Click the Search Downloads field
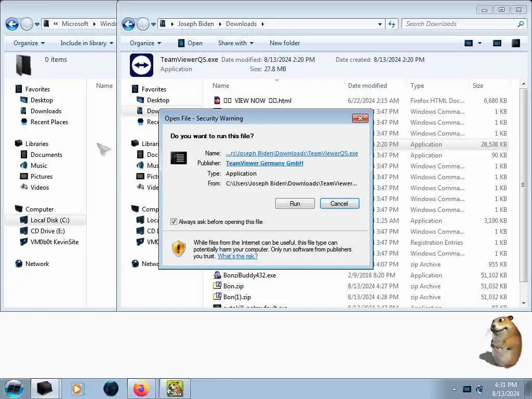This screenshot has height=399, width=532. click(460, 24)
